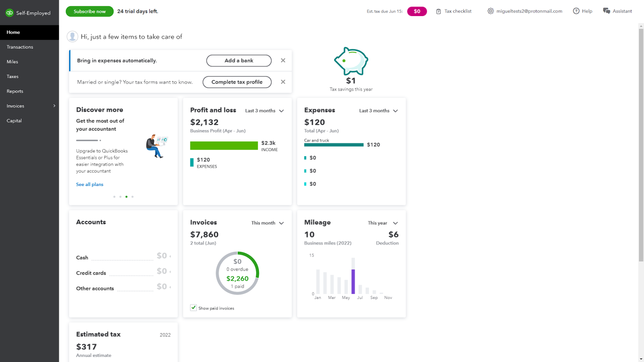Screen dimensions: 644x362
Task: Open Transactions in sidebar
Action: tap(29, 47)
